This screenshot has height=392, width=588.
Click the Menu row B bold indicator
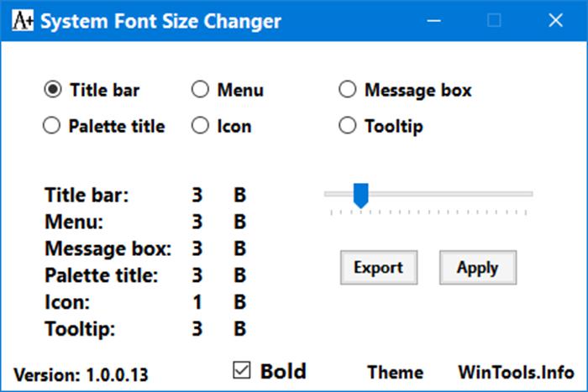point(240,222)
